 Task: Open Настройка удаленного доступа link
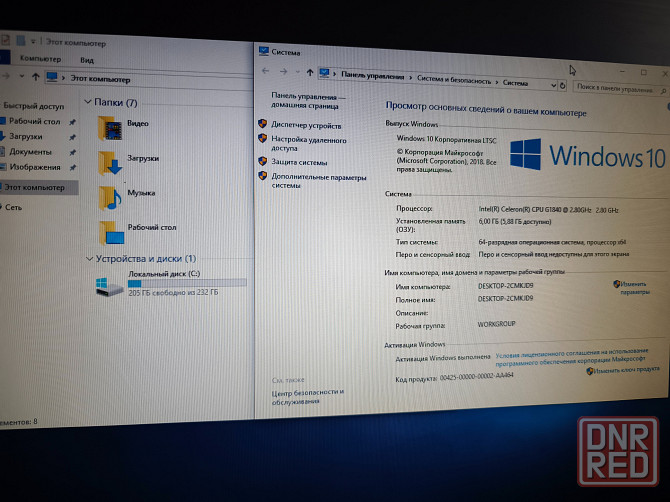pyautogui.click(x=309, y=144)
